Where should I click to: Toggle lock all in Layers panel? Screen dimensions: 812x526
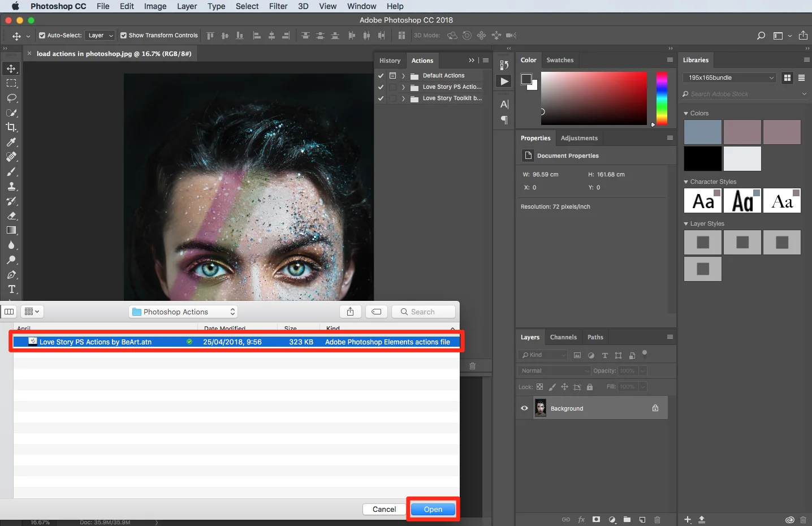click(x=590, y=387)
